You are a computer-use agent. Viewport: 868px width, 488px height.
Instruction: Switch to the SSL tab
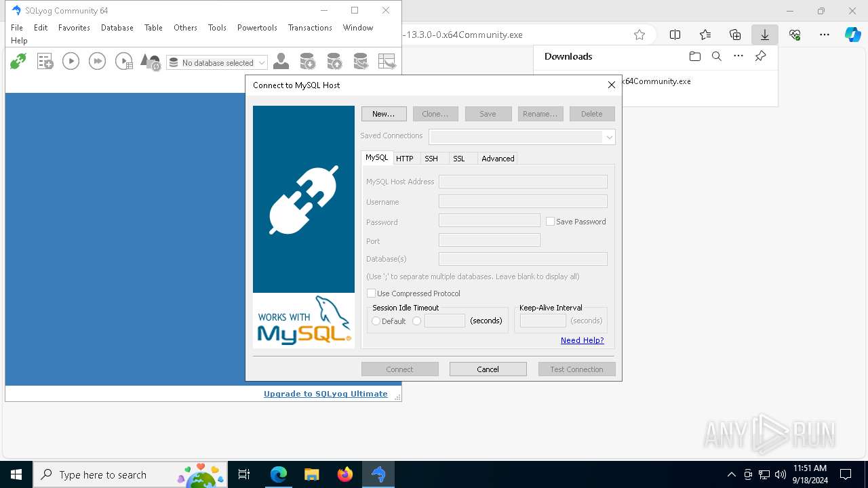459,159
